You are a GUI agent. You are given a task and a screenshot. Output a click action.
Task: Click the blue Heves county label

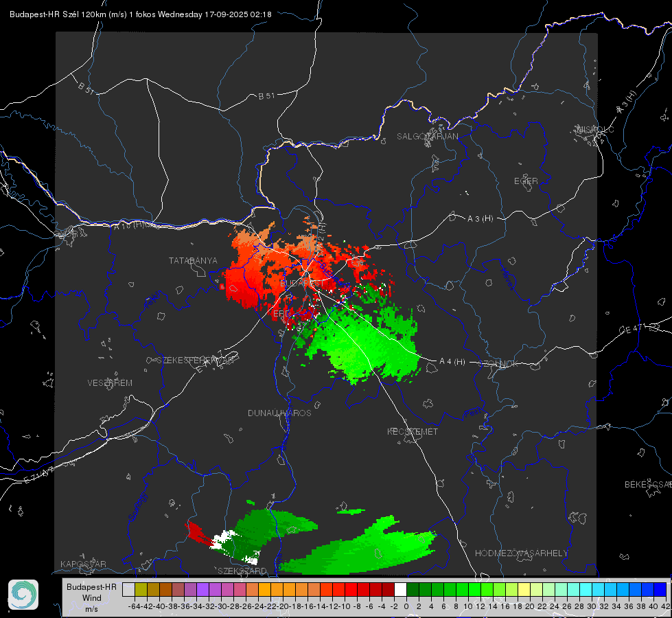[x=507, y=279]
